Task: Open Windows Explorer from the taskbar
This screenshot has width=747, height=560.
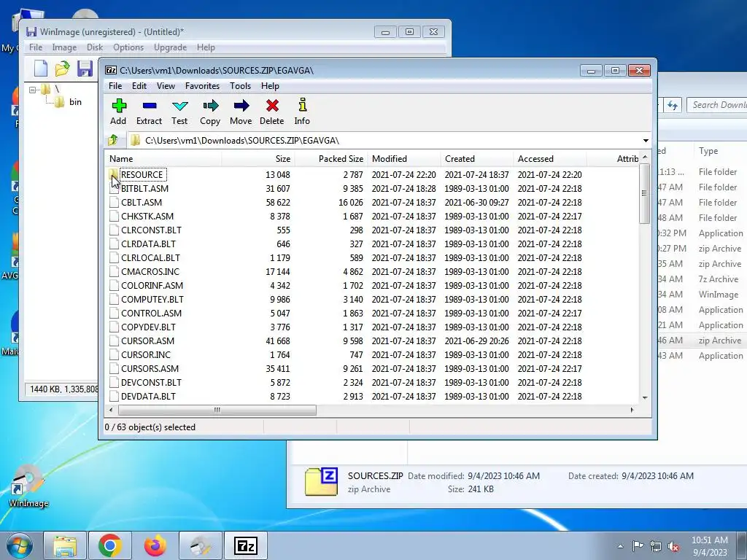Action: (65, 545)
